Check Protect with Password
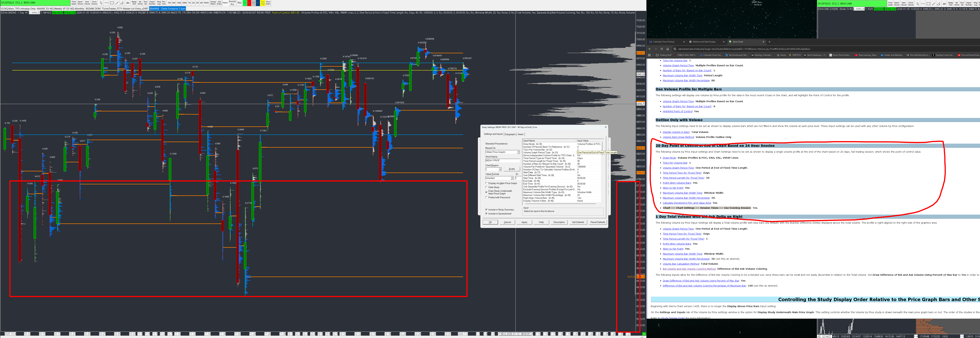Viewport: 980px width, 338px height. tap(486, 198)
